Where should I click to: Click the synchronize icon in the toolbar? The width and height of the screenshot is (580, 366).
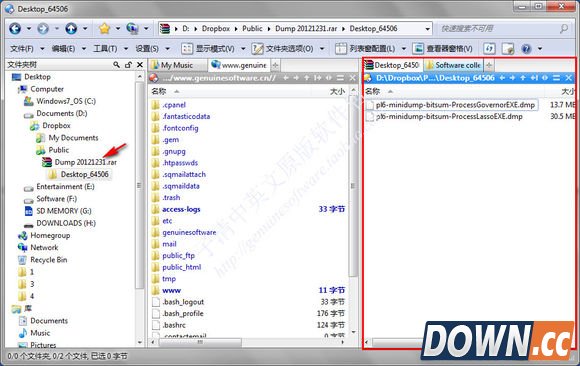tap(489, 48)
